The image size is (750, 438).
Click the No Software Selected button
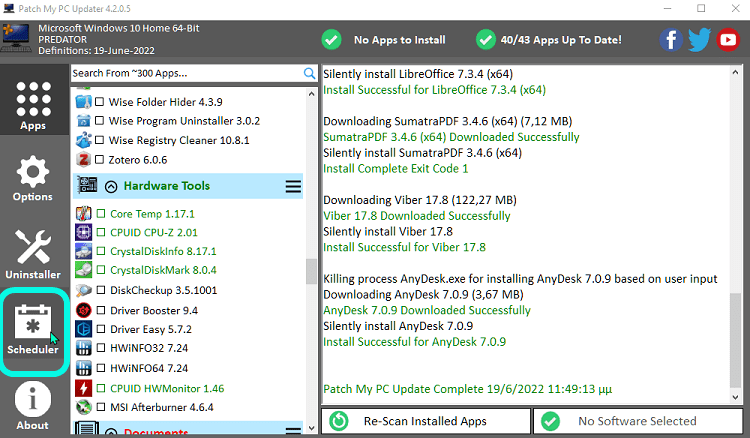(638, 421)
